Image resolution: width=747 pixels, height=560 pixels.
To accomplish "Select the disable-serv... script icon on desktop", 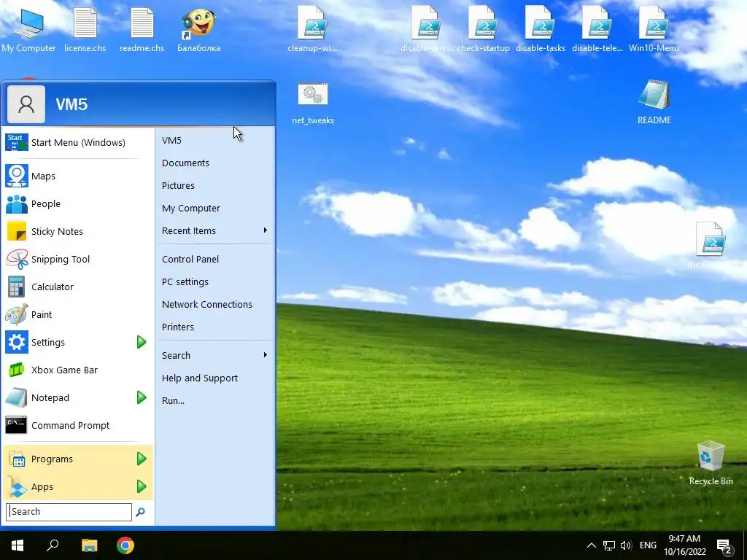I will pos(426,29).
